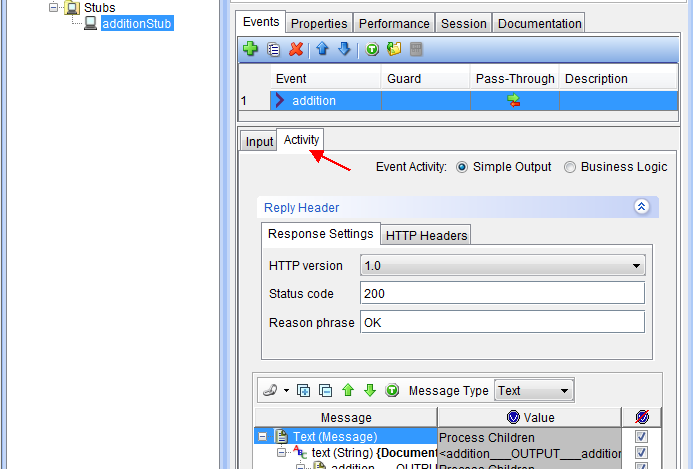Click green circular T icon in message toolbar
The width and height of the screenshot is (693, 469).
point(392,390)
